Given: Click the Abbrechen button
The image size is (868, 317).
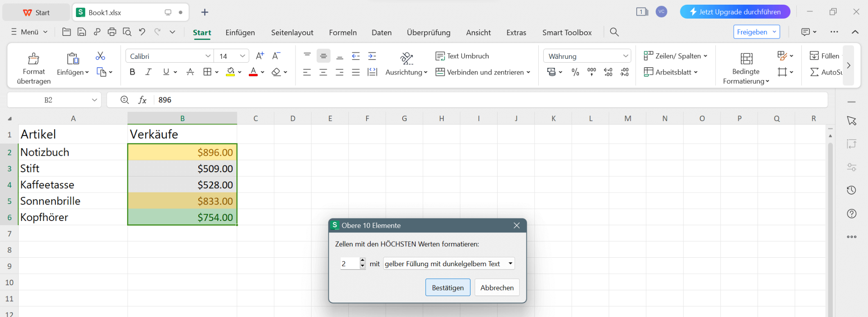Looking at the screenshot, I should tap(497, 288).
